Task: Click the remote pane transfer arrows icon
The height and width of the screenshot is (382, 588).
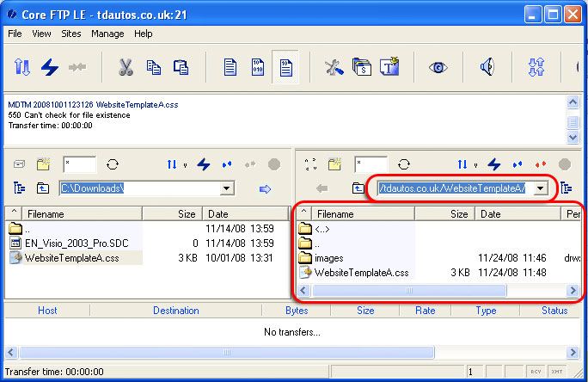Action: pyautogui.click(x=462, y=164)
